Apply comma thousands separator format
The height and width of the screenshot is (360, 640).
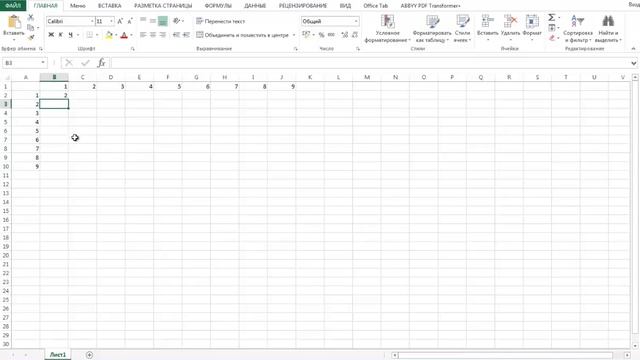pyautogui.click(x=331, y=35)
